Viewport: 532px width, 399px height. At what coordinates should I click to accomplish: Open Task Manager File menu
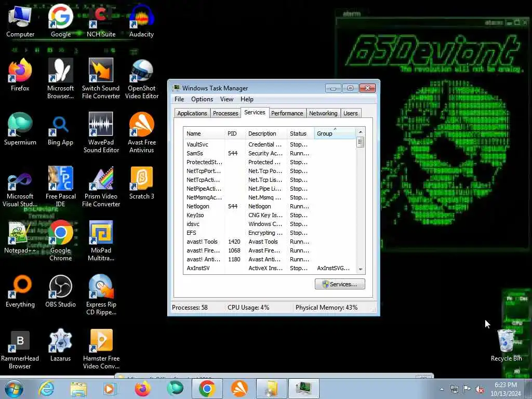(x=179, y=99)
